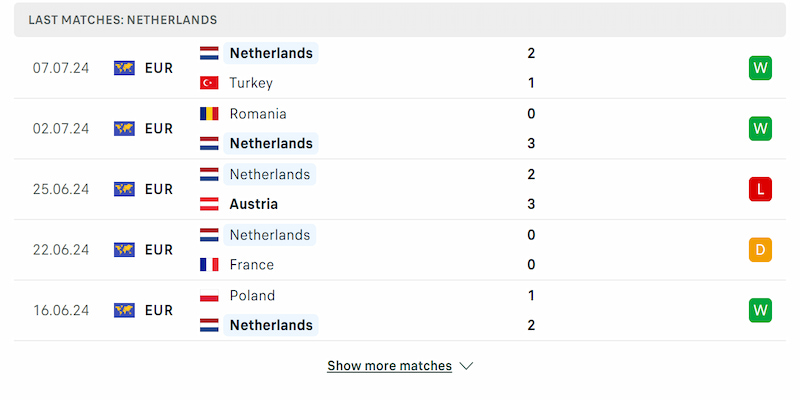
Task: Click the France flag icon
Action: click(209, 265)
